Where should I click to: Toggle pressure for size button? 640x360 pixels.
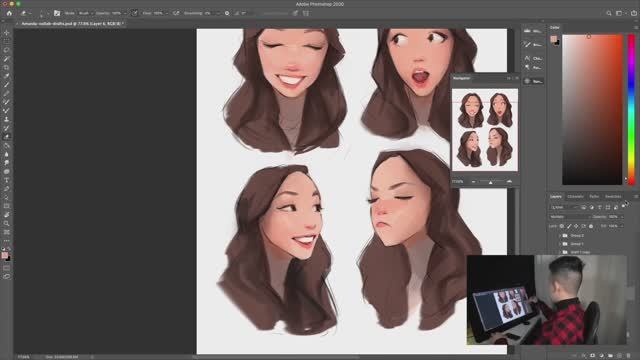tap(295, 13)
